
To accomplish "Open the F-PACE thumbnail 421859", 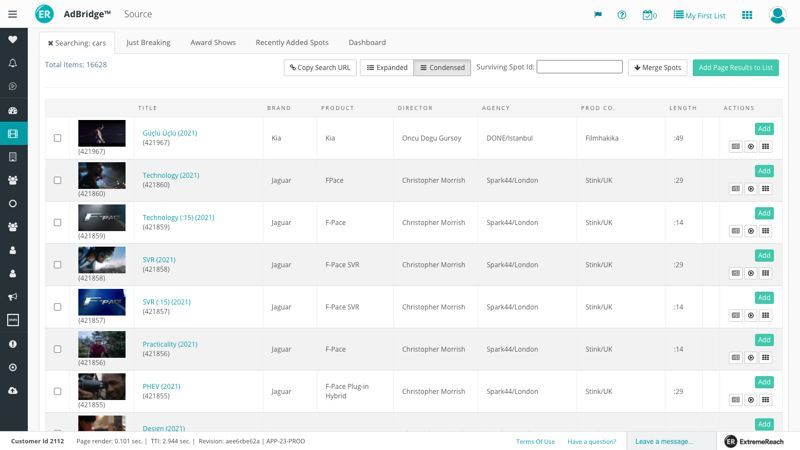I will 102,218.
